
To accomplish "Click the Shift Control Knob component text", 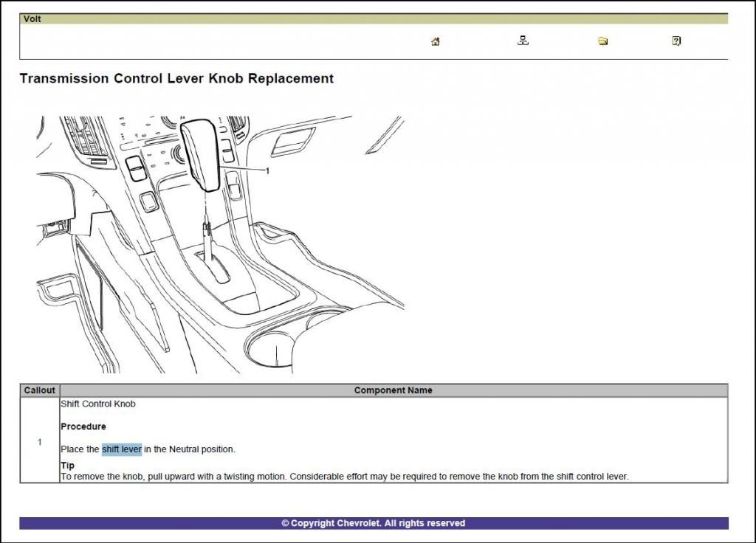I will click(97, 404).
